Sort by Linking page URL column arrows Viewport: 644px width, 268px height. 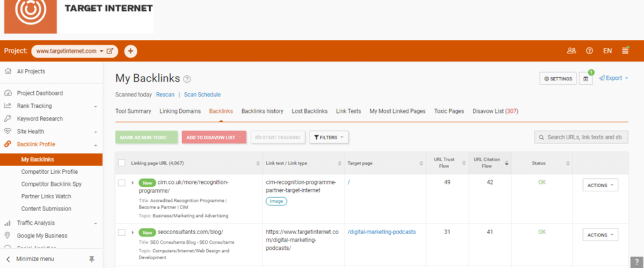tap(259, 163)
